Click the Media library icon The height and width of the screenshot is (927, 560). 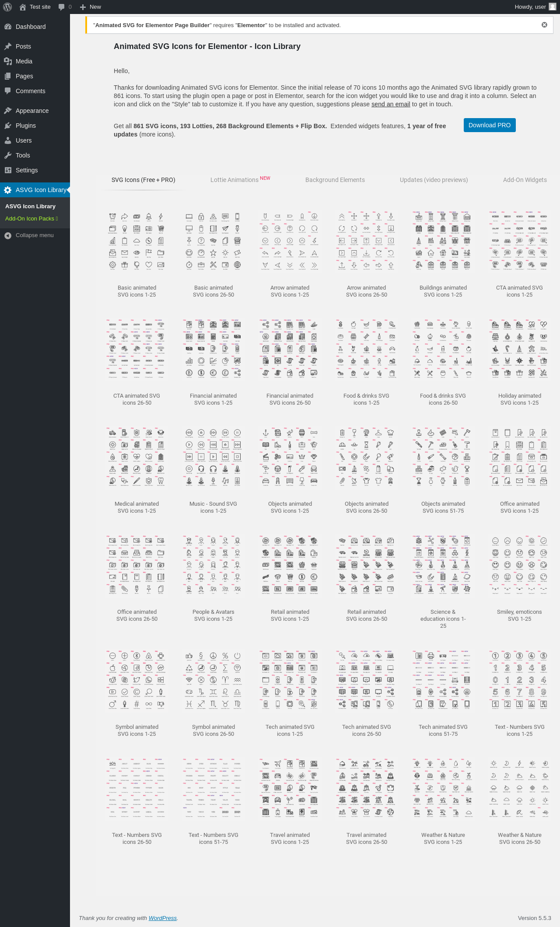click(8, 61)
